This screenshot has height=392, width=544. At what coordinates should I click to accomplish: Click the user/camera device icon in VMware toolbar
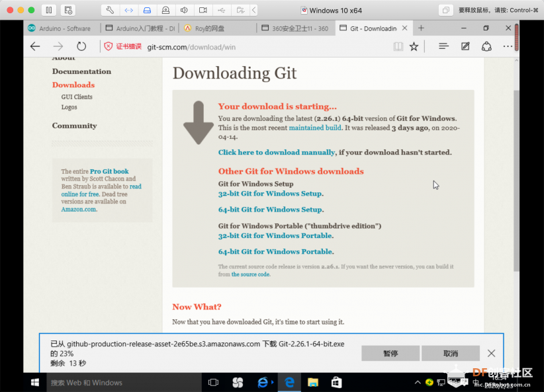pos(166,10)
